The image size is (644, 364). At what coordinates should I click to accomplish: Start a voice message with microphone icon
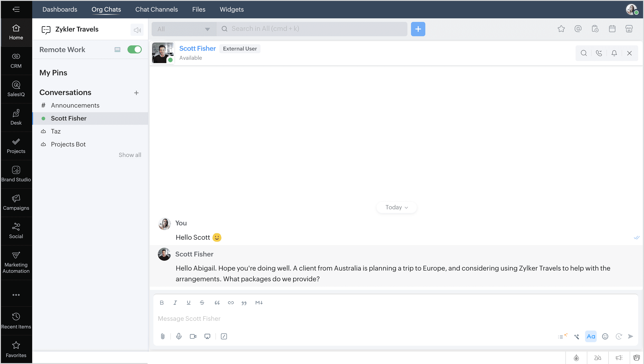179,336
